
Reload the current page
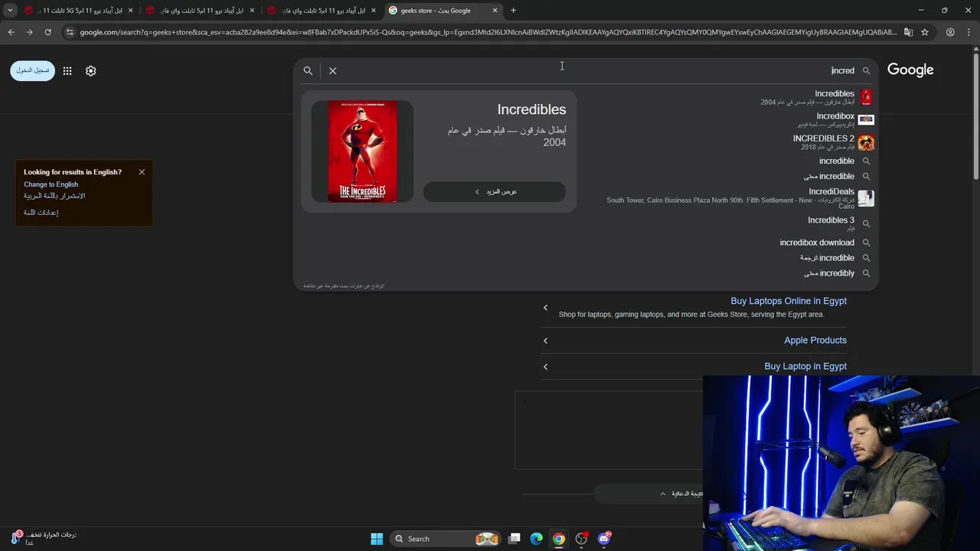coord(47,32)
